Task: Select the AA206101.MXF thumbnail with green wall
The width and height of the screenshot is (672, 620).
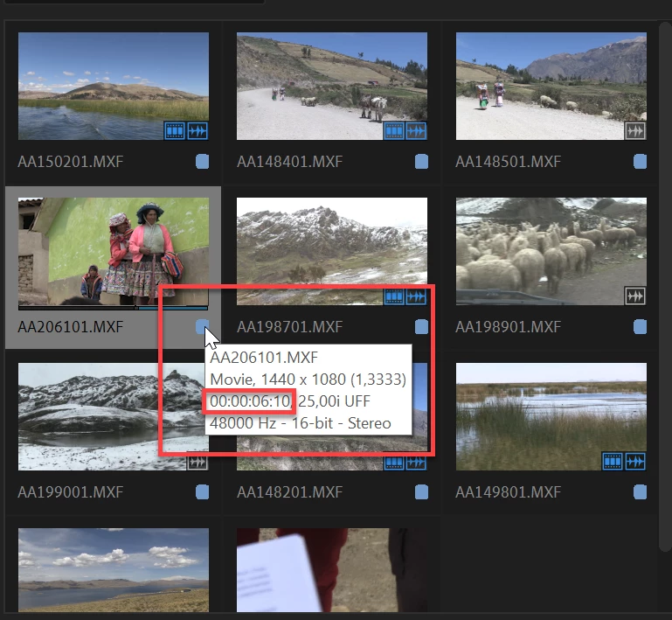Action: coord(114,251)
